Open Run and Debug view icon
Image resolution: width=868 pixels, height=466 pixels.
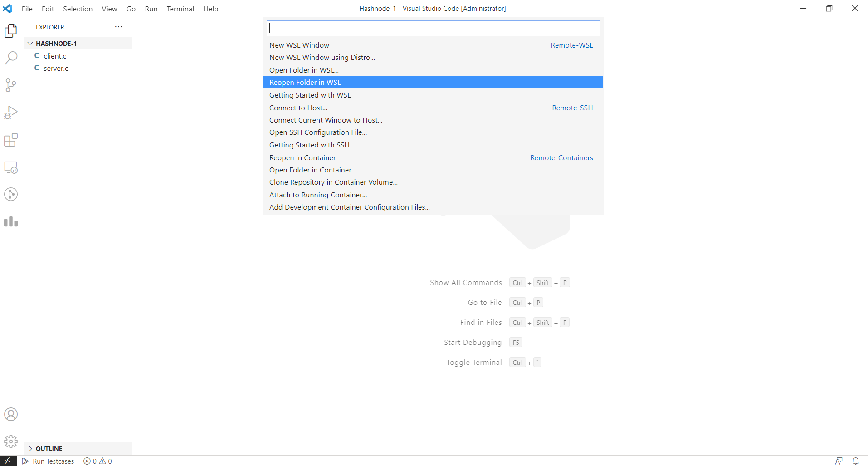pyautogui.click(x=11, y=113)
